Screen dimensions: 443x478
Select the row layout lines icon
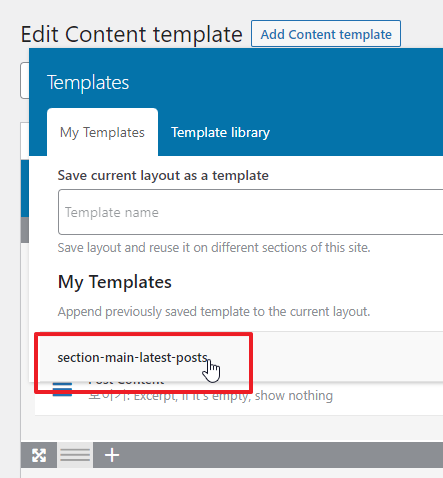pyautogui.click(x=75, y=455)
